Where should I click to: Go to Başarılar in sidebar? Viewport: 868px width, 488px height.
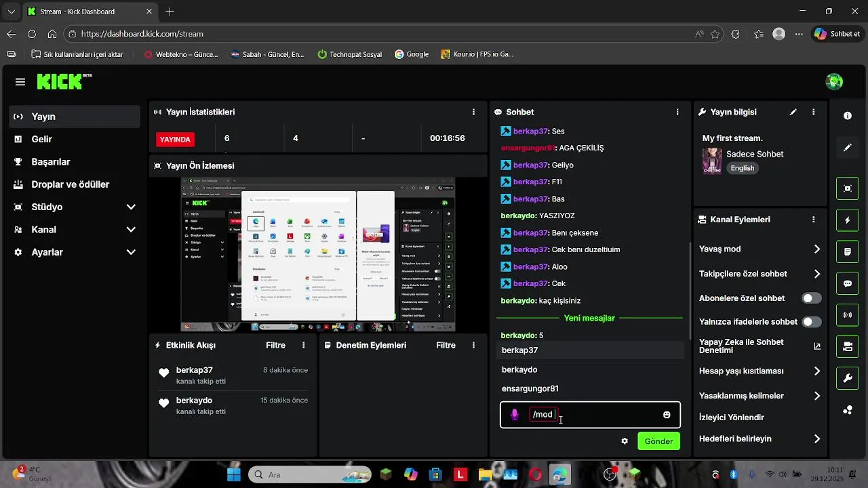75,162
